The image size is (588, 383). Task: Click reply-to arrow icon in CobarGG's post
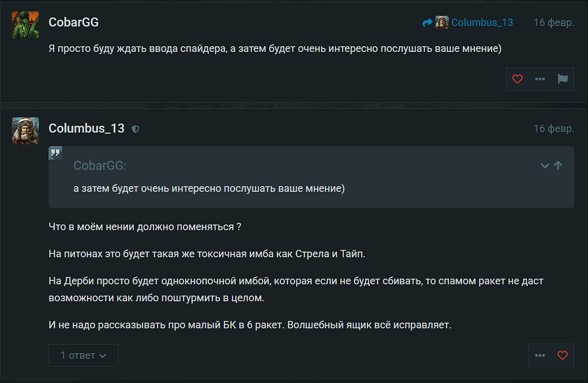(427, 23)
